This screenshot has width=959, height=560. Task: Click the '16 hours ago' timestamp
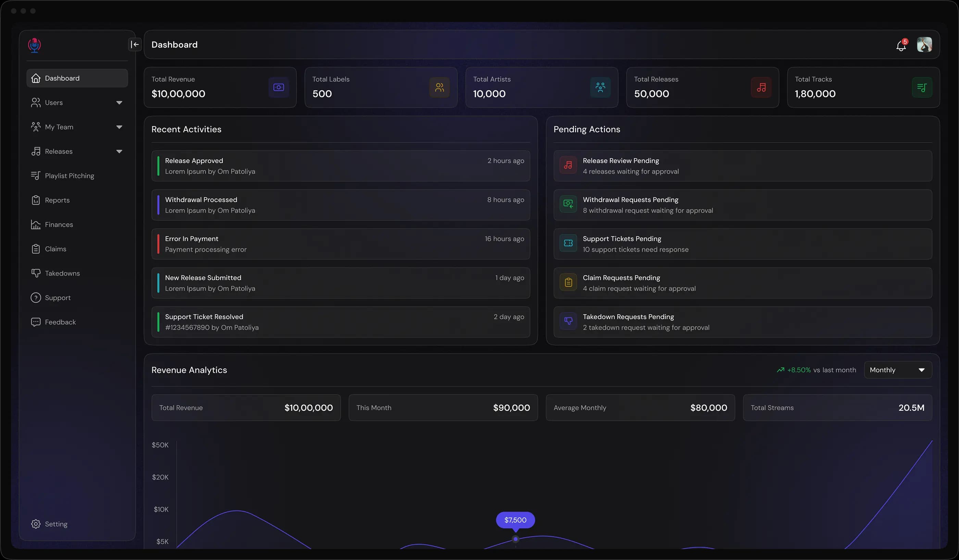(x=504, y=239)
